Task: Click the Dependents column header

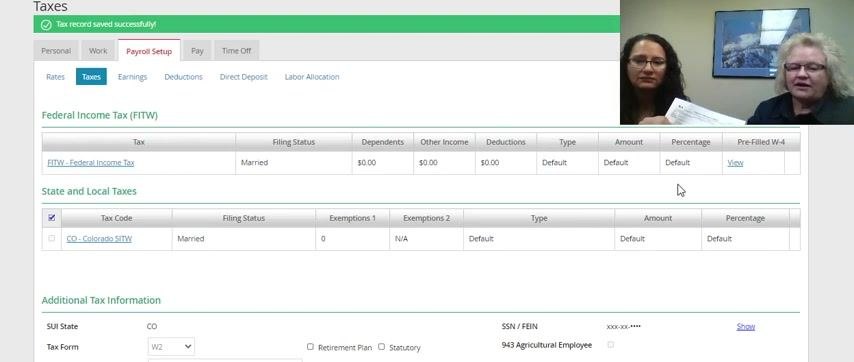Action: tap(382, 142)
